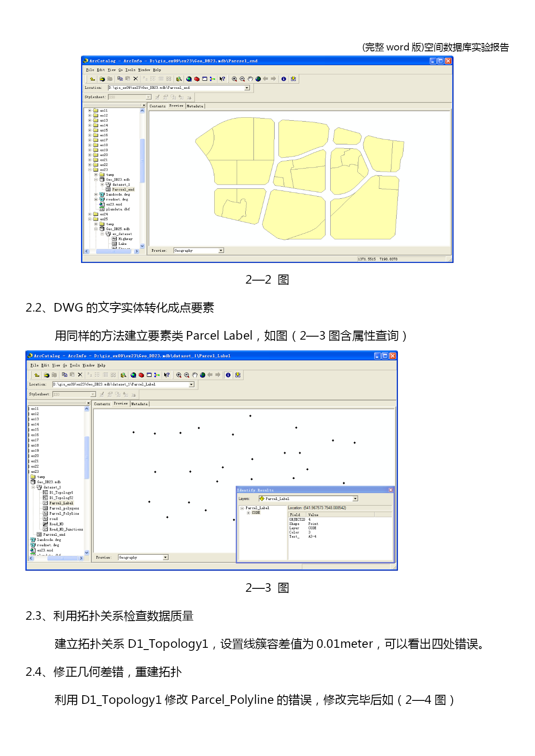This screenshot has height=756, width=535.
Task: Switch to Contents tab in Parcel_Label window
Action: 102,404
